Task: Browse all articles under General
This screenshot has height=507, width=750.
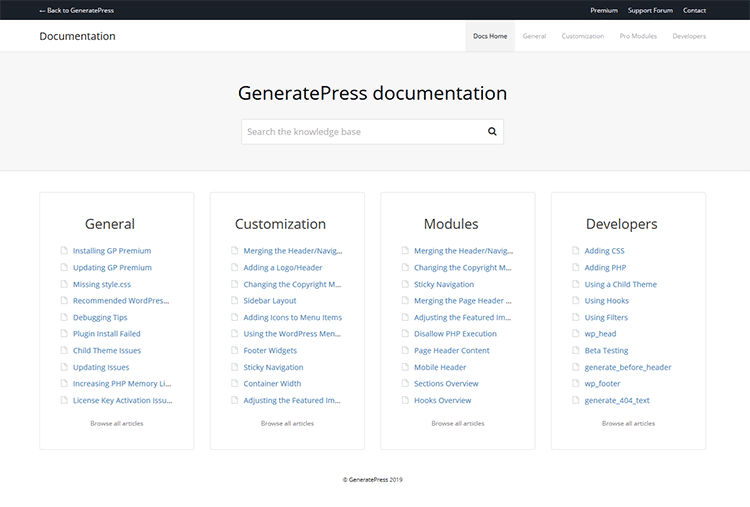Action: tap(117, 423)
